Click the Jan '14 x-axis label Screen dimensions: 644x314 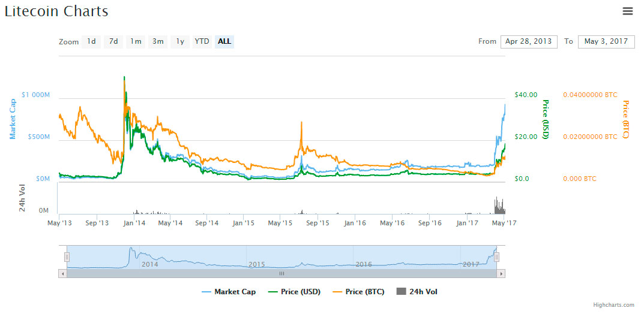(134, 223)
